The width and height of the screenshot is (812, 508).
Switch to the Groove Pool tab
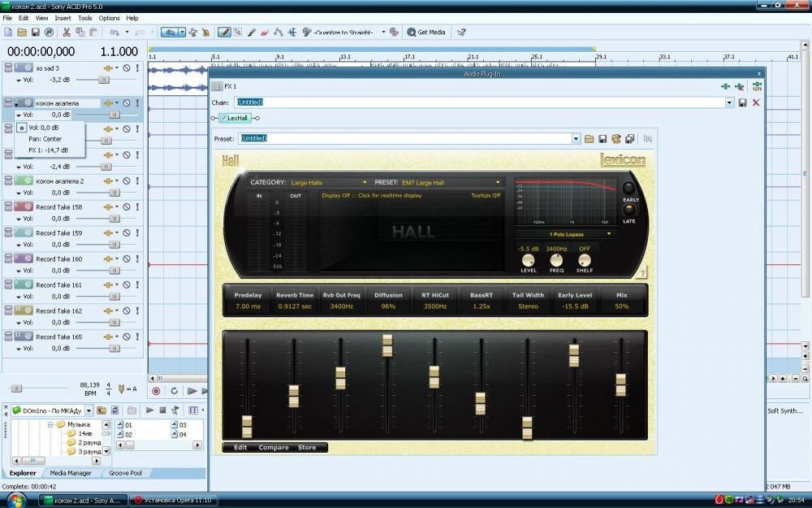[125, 473]
